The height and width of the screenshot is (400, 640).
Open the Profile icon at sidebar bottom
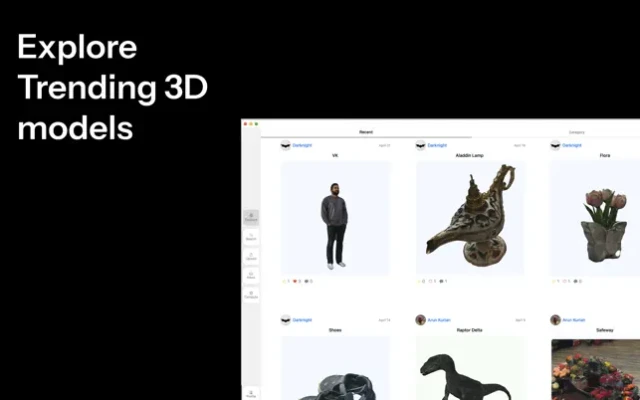(251, 393)
